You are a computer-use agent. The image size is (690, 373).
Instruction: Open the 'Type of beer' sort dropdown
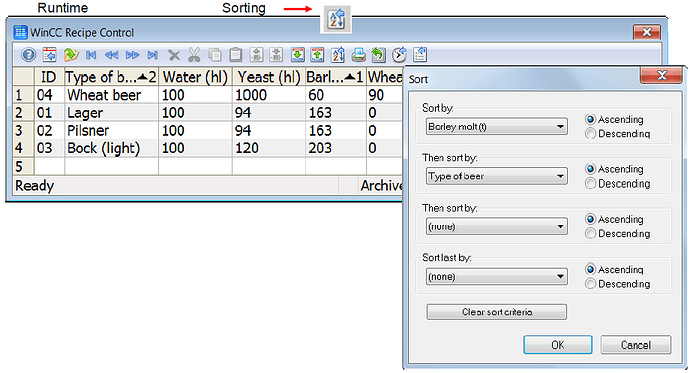click(496, 176)
